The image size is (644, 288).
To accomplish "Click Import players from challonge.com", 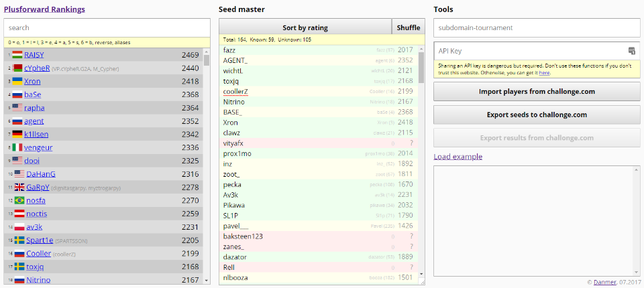I will 537,92.
